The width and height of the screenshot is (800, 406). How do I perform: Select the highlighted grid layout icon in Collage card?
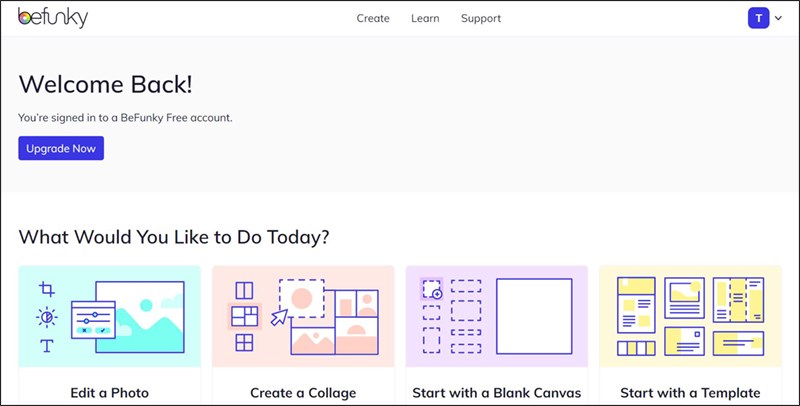pyautogui.click(x=244, y=316)
